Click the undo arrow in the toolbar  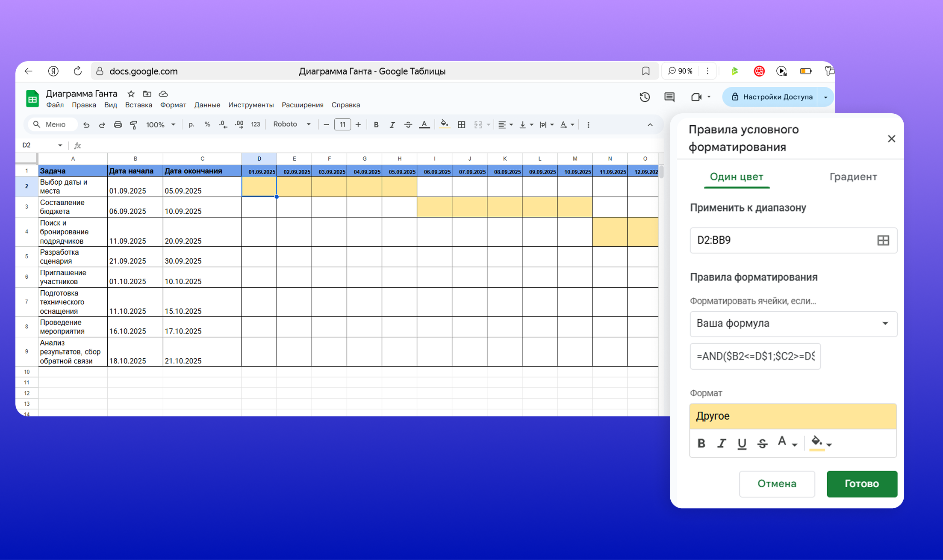[86, 125]
